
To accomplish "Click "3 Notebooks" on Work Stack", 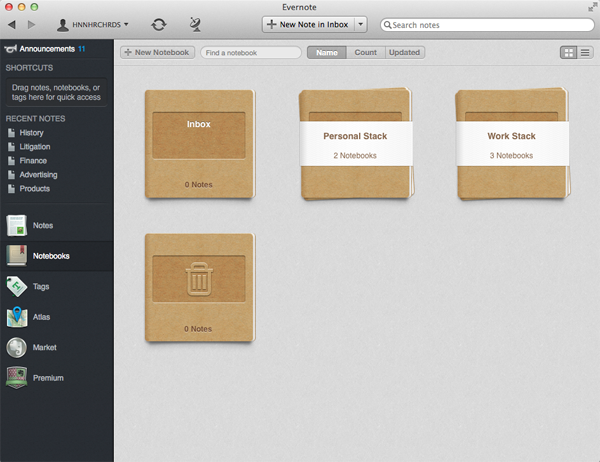I will (x=511, y=155).
